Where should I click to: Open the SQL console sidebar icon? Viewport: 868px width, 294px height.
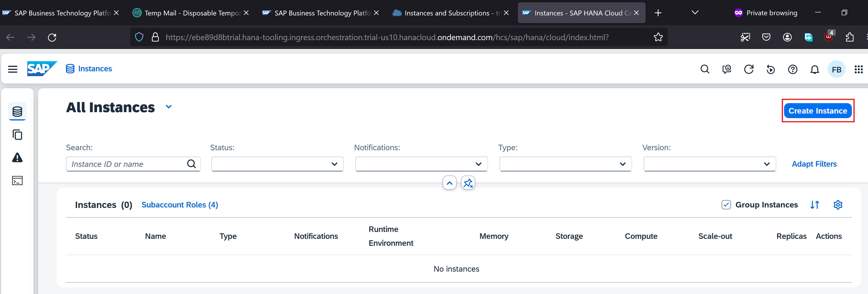pyautogui.click(x=17, y=181)
